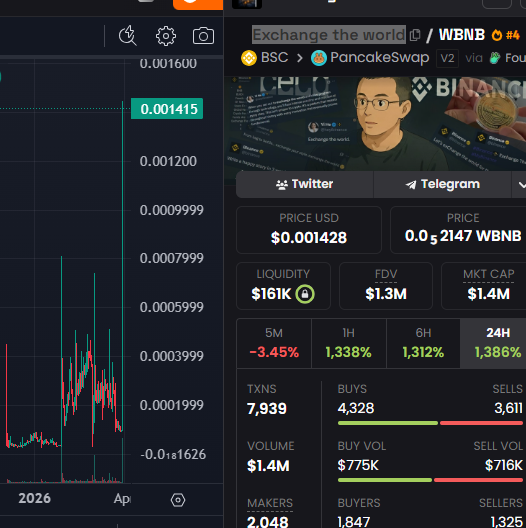Click the #4 trending rank
The image size is (526, 528).
(x=513, y=35)
